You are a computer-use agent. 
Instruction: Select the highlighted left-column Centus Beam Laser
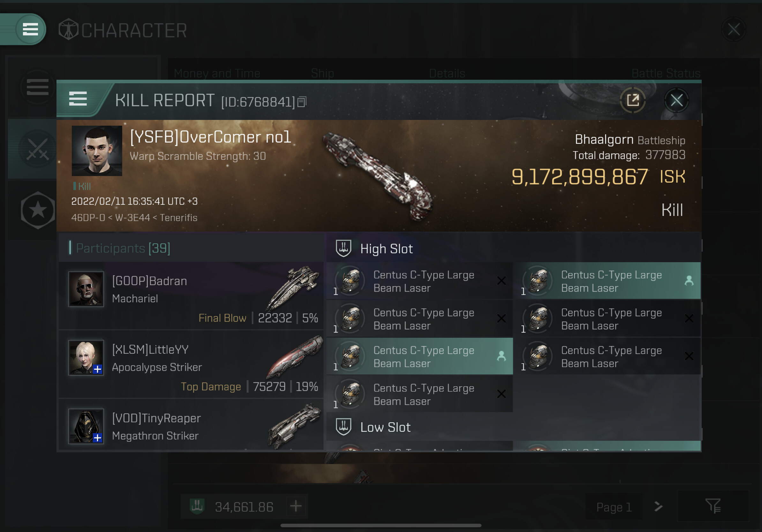[x=420, y=356]
